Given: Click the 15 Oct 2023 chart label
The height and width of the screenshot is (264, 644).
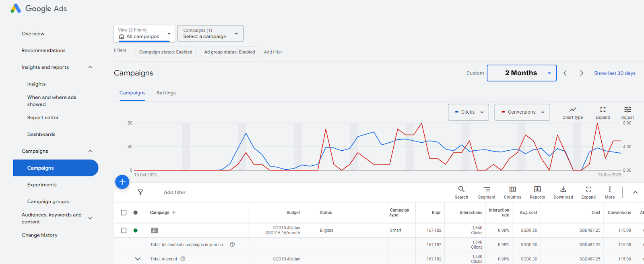Looking at the screenshot, I should tap(145, 175).
